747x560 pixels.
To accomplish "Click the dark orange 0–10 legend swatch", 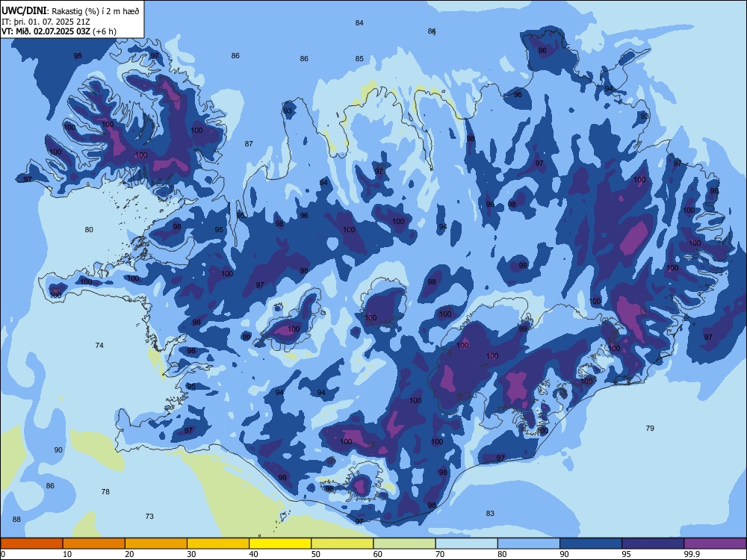I will click(31, 544).
